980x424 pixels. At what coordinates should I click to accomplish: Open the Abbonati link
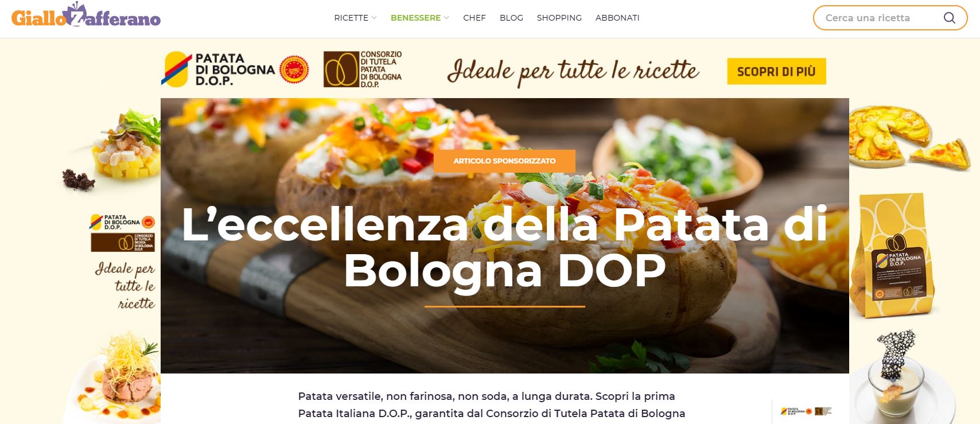(x=617, y=18)
